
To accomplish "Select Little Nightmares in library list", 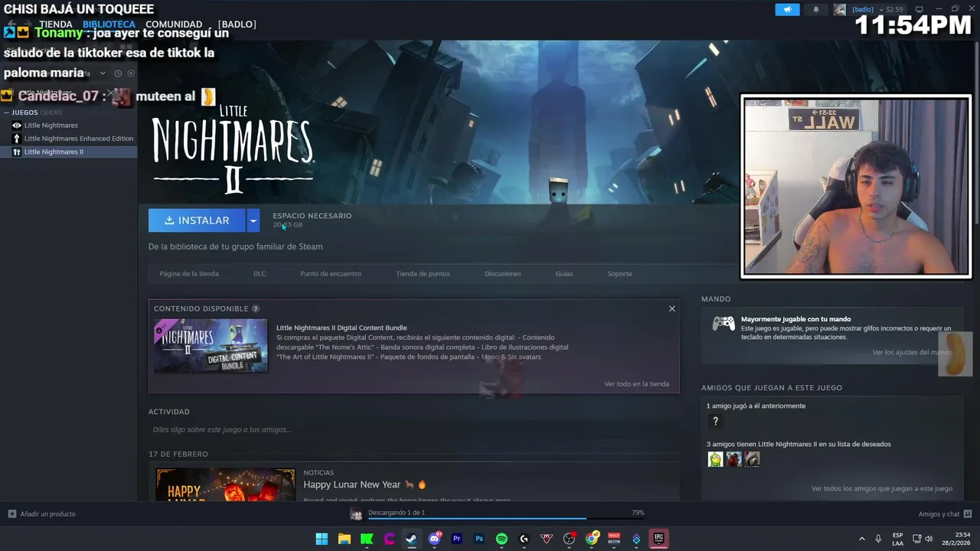I will coord(51,125).
